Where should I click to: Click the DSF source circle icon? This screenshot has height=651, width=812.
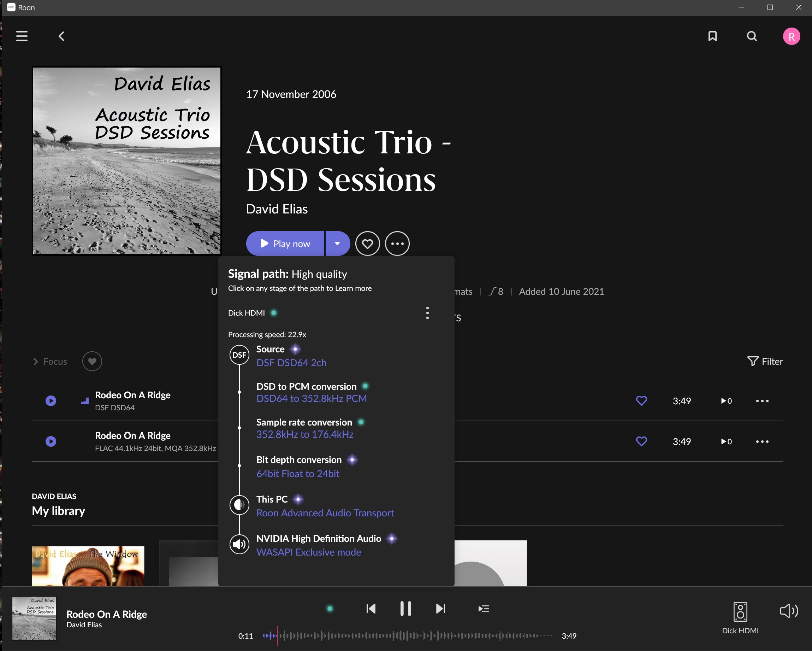pyautogui.click(x=239, y=355)
